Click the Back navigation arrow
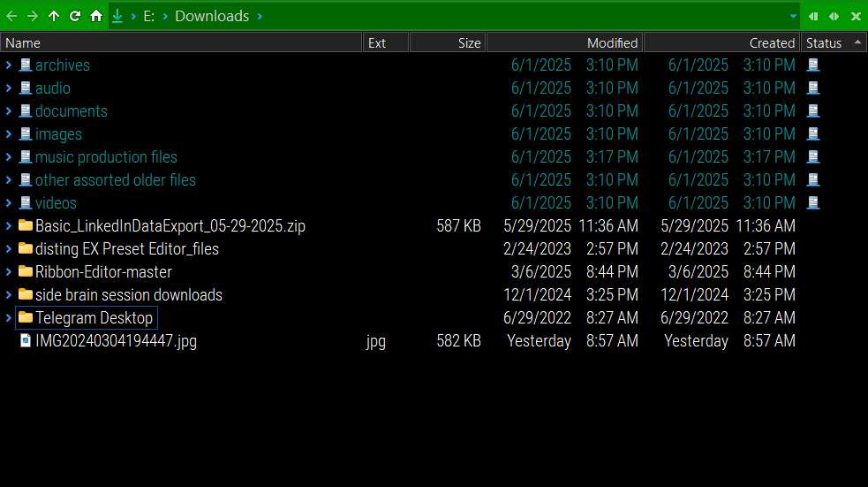The image size is (868, 487). click(x=11, y=16)
